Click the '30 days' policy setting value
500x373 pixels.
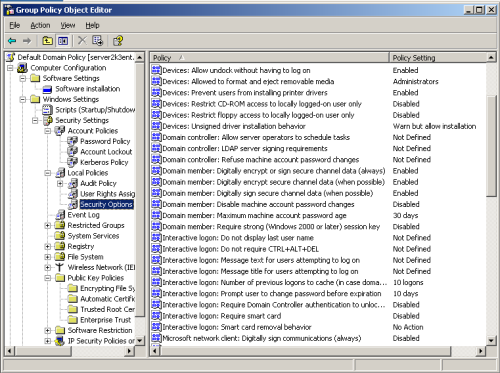(x=405, y=215)
